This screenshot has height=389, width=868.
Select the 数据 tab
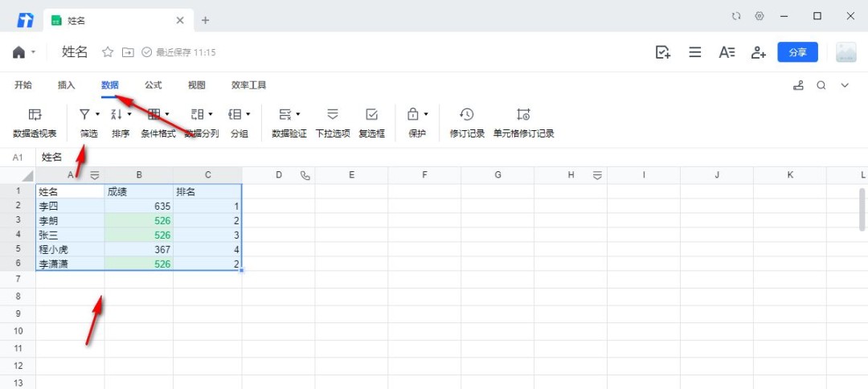[x=109, y=85]
